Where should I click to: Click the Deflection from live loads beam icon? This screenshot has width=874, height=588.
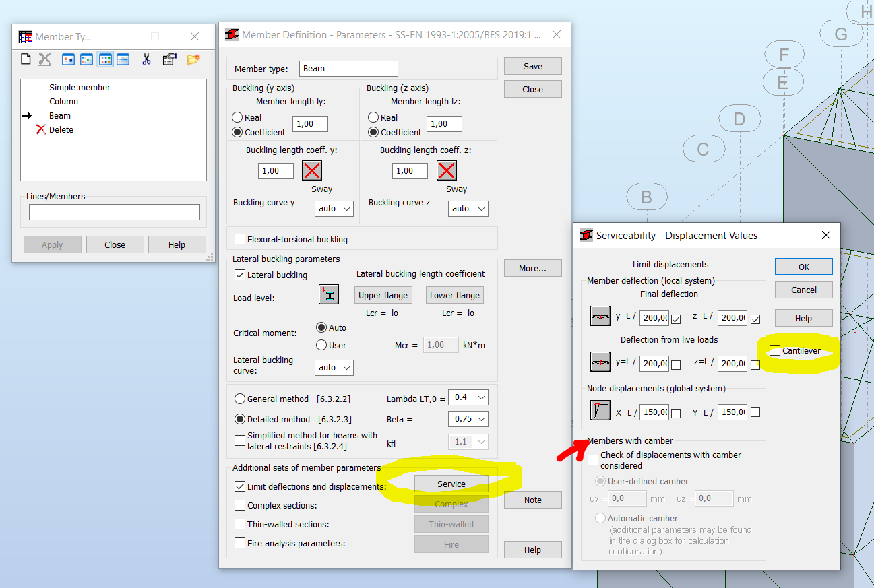pos(600,362)
